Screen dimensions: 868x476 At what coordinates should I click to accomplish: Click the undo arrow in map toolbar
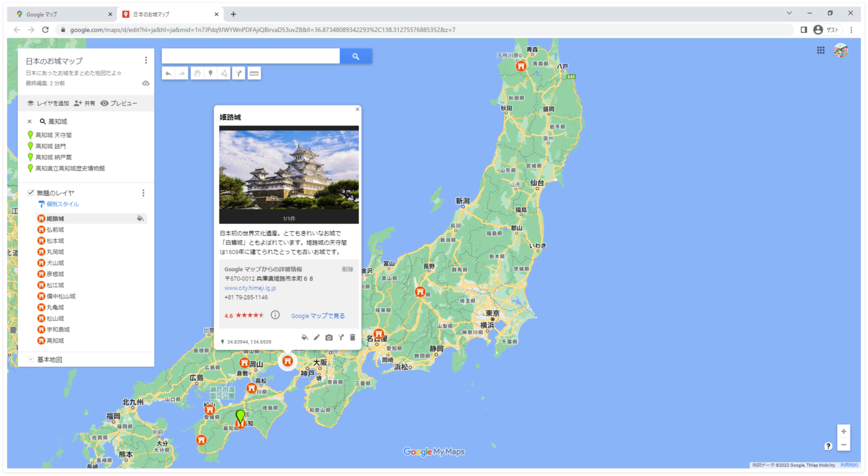point(168,74)
